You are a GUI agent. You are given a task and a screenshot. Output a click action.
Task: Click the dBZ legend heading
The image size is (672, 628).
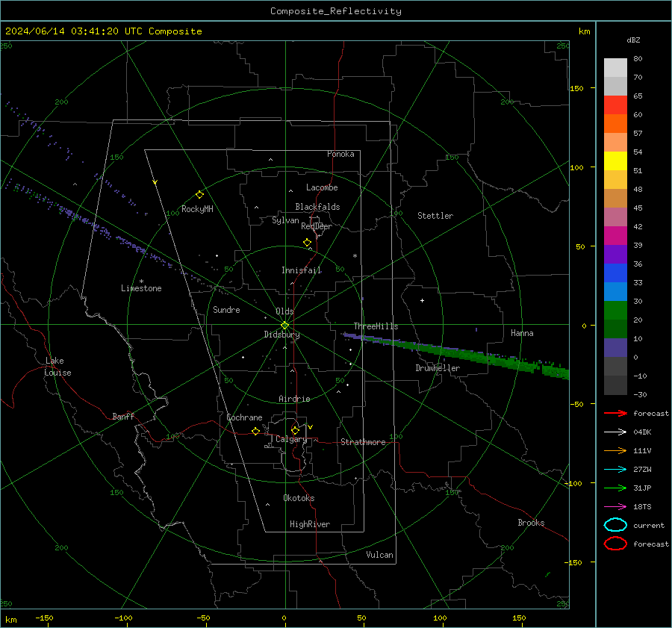[x=633, y=40]
